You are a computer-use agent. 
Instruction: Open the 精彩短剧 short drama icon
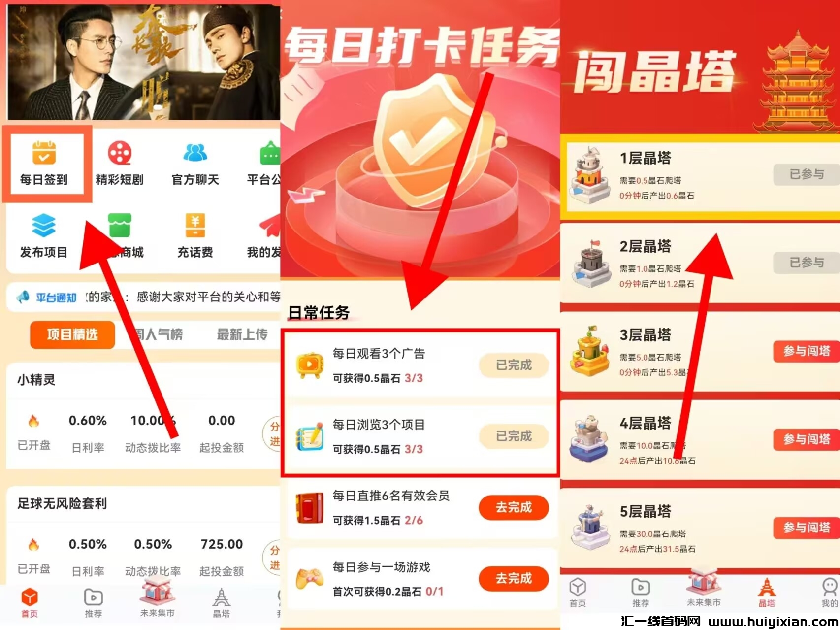[120, 164]
